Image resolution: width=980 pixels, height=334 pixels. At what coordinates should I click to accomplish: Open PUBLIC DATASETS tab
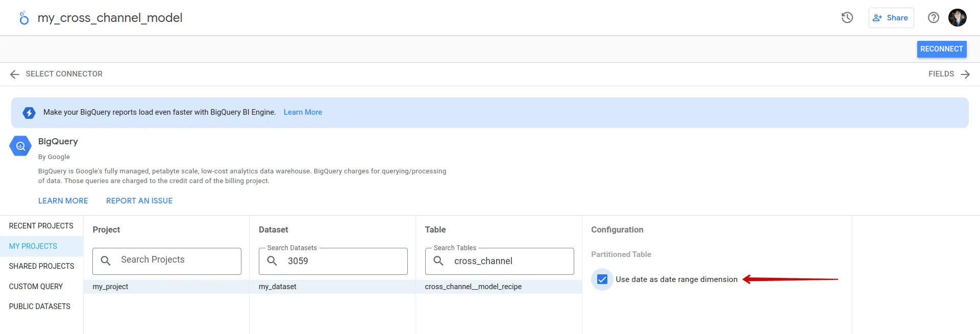[x=41, y=306]
